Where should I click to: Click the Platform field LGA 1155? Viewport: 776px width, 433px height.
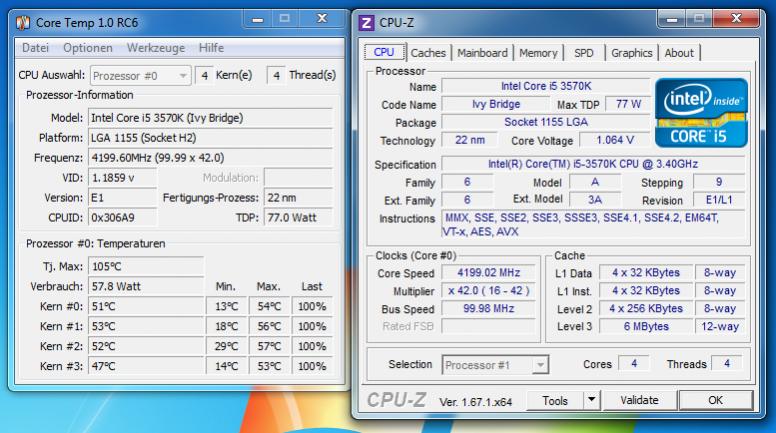tap(210, 138)
